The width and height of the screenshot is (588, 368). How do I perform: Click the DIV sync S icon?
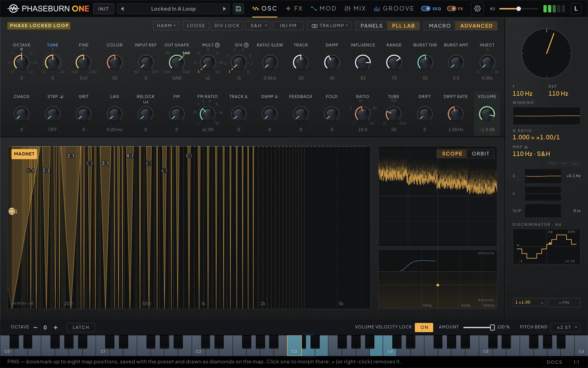coord(246,45)
